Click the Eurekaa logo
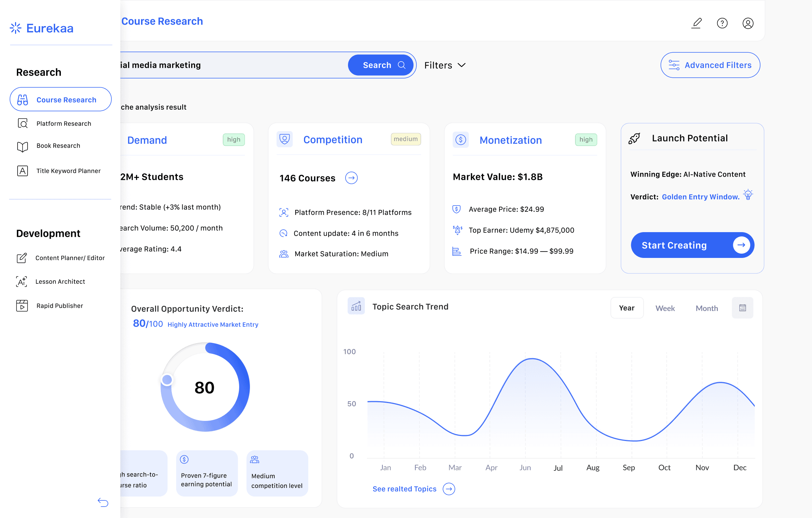Image resolution: width=812 pixels, height=518 pixels. (x=42, y=28)
